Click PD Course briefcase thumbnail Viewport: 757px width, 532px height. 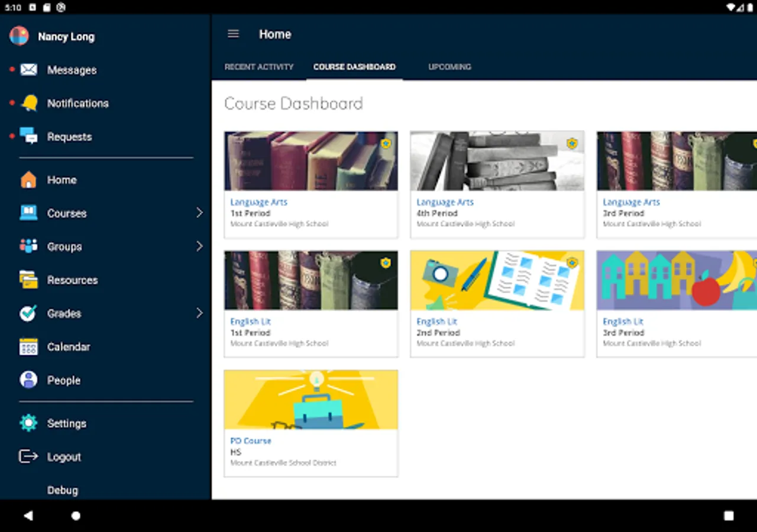coord(311,400)
